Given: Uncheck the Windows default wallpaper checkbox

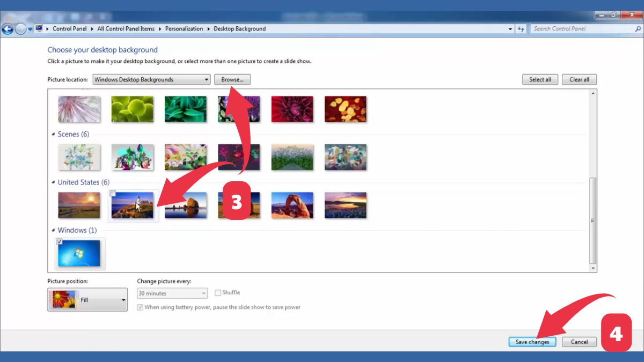Looking at the screenshot, I should [x=60, y=241].
